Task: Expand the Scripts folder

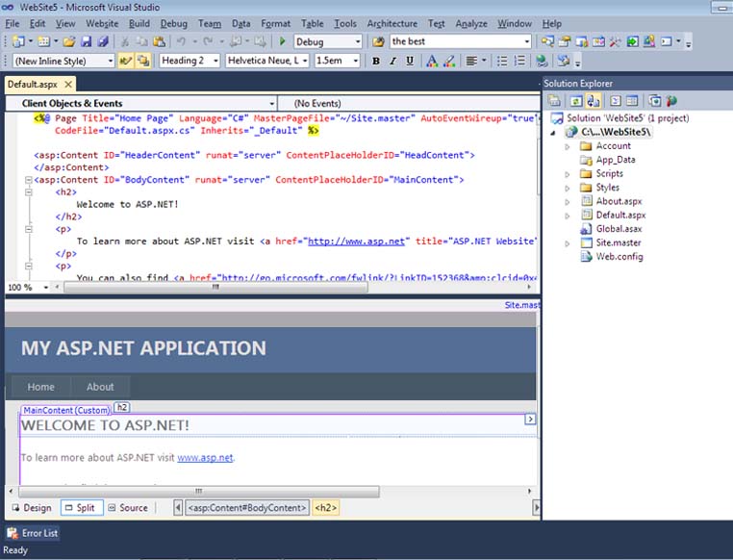Action: 567,174
